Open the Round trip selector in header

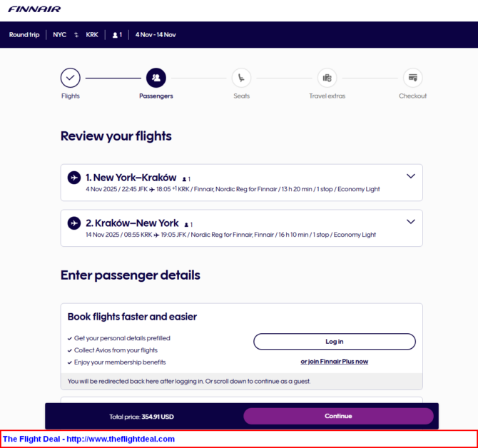point(24,35)
